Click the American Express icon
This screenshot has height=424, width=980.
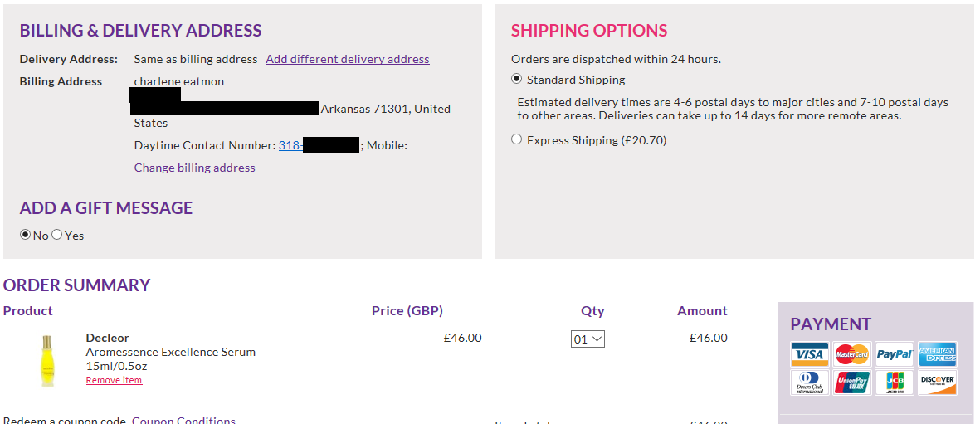point(937,354)
